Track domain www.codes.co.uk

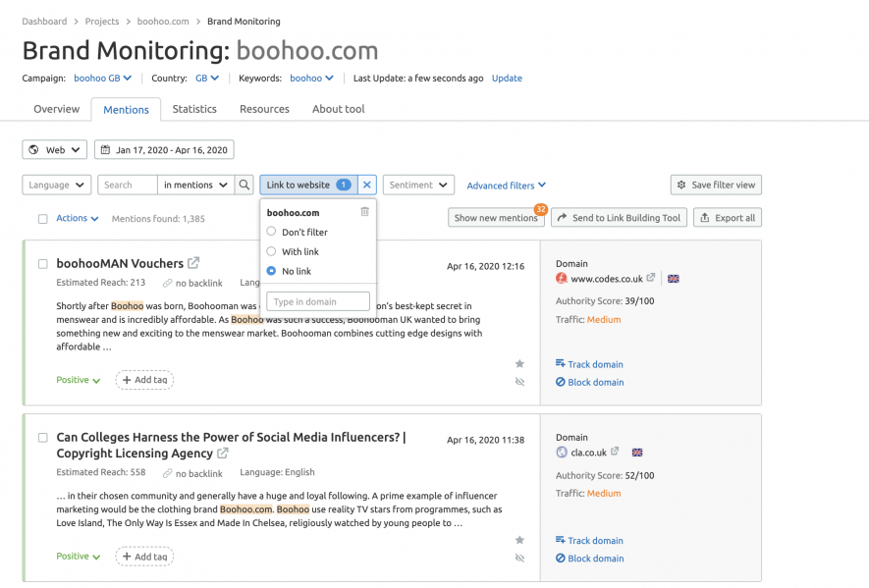tap(590, 364)
